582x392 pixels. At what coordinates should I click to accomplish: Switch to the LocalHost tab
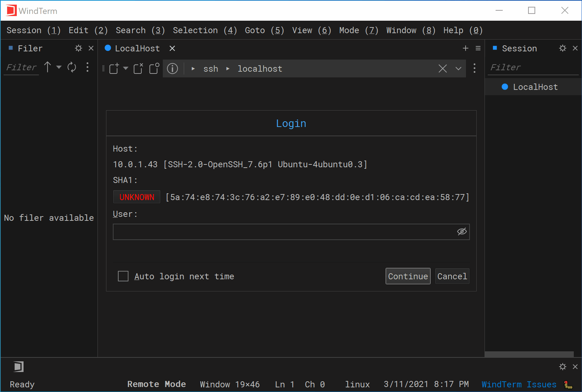pyautogui.click(x=137, y=49)
